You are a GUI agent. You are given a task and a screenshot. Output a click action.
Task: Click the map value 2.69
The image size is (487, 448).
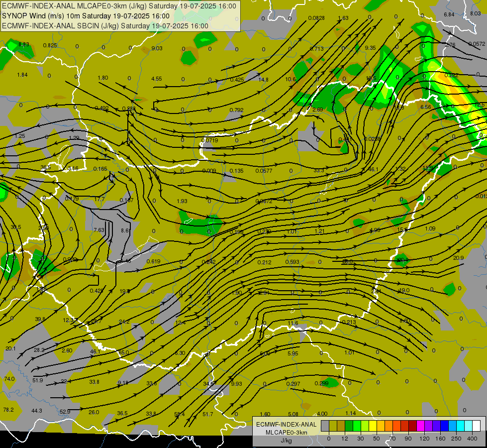[318, 110]
